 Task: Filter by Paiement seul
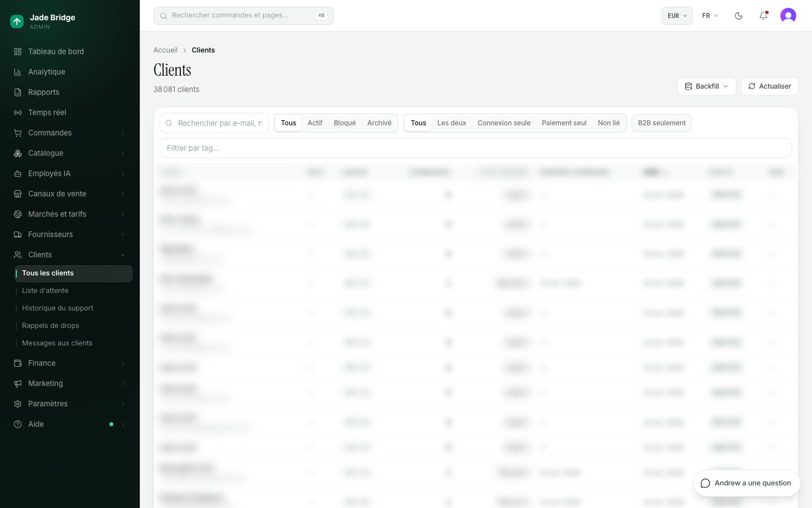[564, 123]
